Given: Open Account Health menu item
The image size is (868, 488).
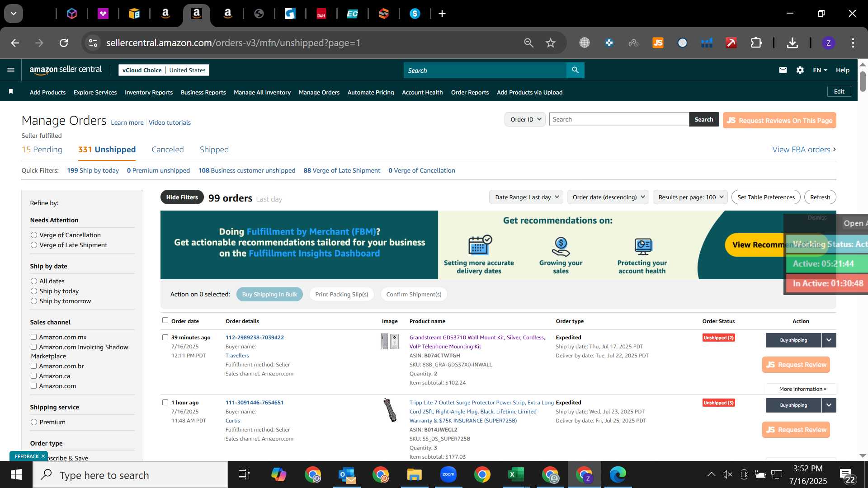Looking at the screenshot, I should 422,92.
